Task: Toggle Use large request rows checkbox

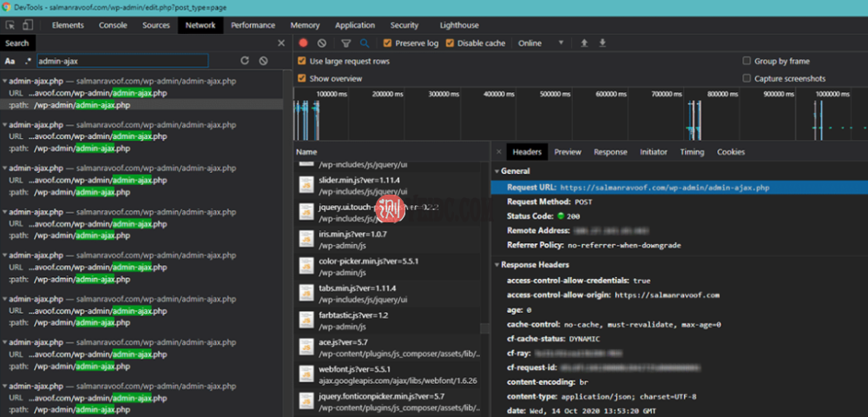Action: point(302,61)
